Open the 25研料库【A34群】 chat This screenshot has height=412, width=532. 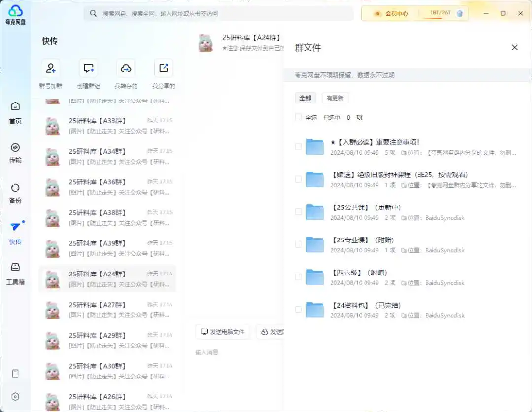[x=107, y=156]
